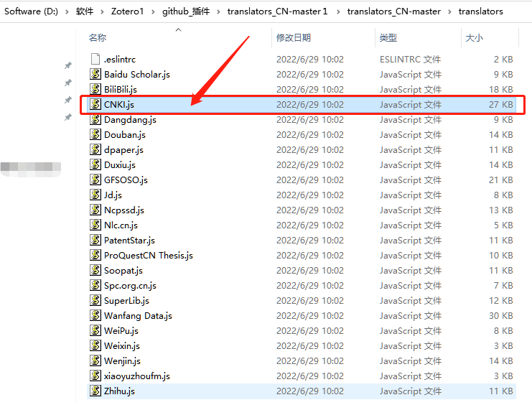Select the CNKI.js file icon
Viewport: 532px width, 405px height.
click(95, 104)
